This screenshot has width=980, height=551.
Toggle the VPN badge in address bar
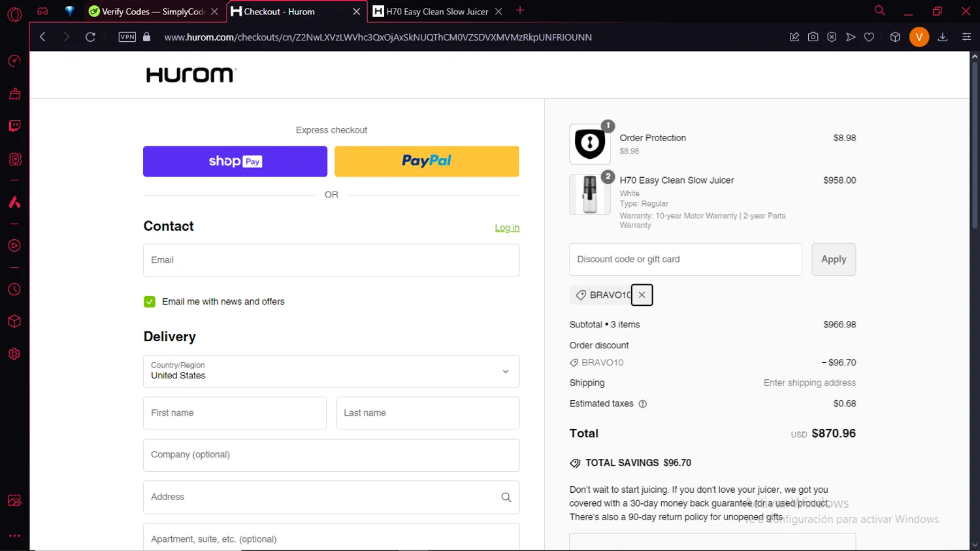[127, 37]
